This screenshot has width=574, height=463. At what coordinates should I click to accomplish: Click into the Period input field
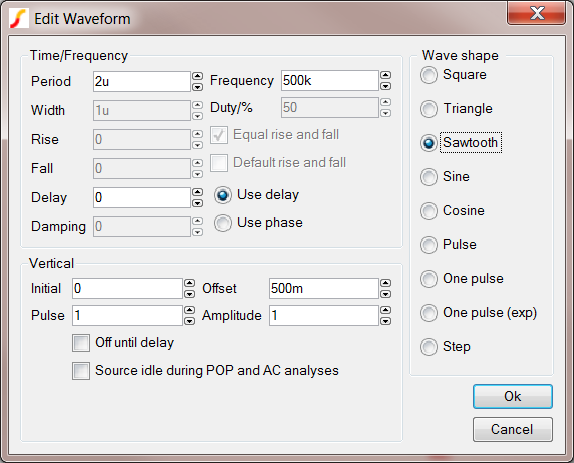point(142,81)
